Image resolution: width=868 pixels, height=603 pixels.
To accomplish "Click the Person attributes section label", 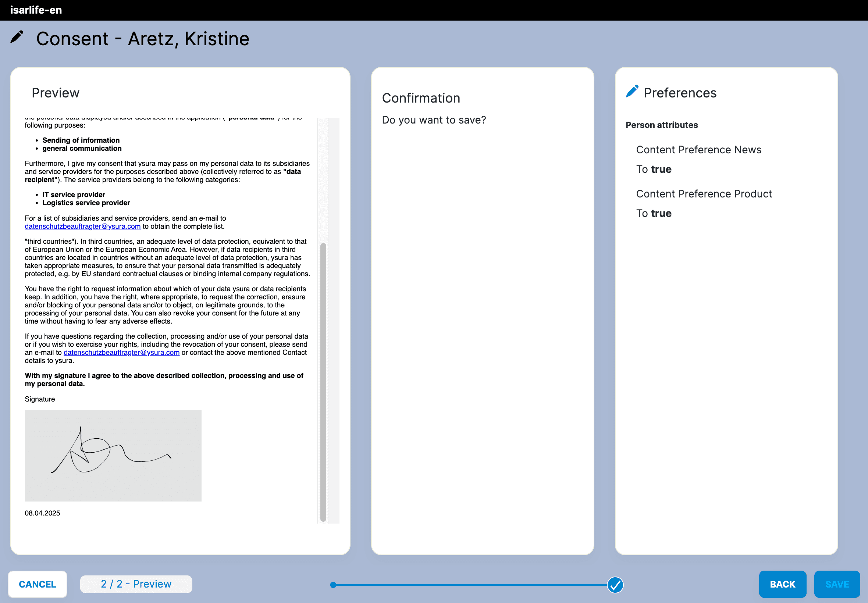I will point(661,125).
